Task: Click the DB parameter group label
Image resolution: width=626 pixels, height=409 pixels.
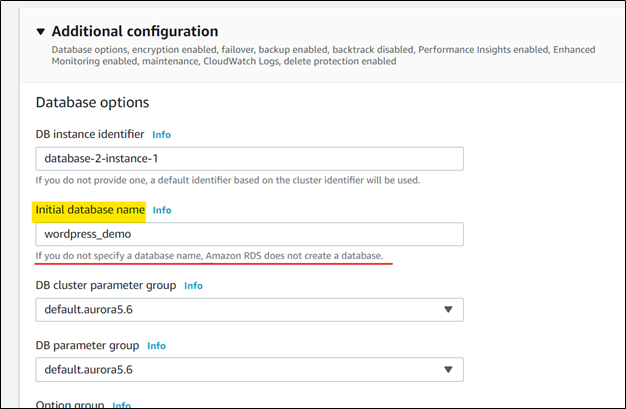Action: [87, 345]
